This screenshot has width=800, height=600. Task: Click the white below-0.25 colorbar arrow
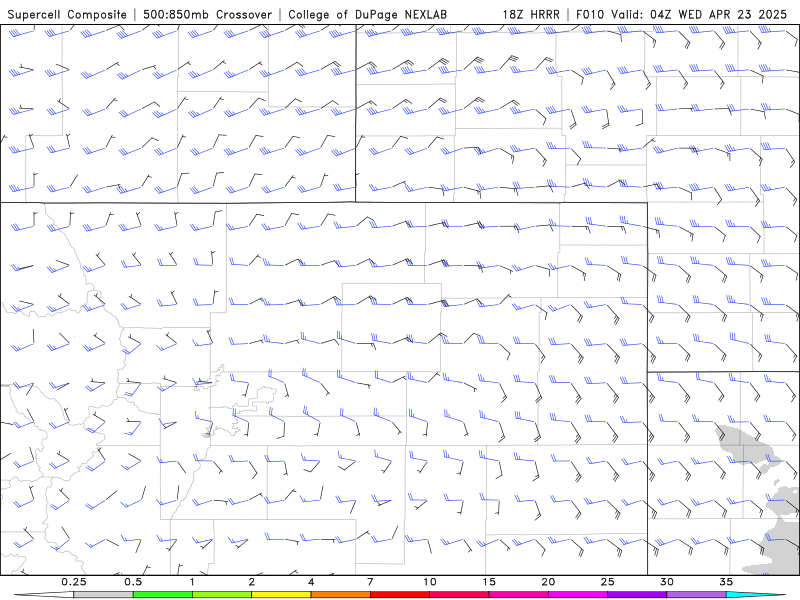coord(44,595)
